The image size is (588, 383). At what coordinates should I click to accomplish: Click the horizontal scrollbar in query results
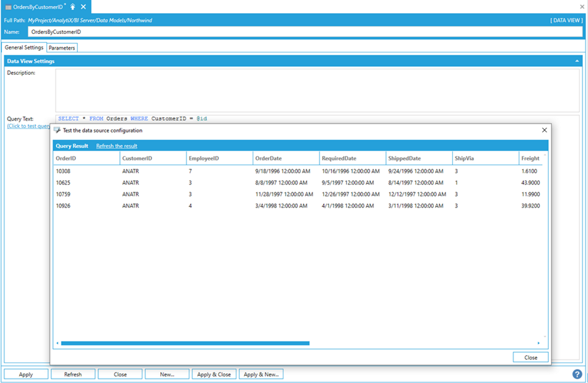(185, 343)
